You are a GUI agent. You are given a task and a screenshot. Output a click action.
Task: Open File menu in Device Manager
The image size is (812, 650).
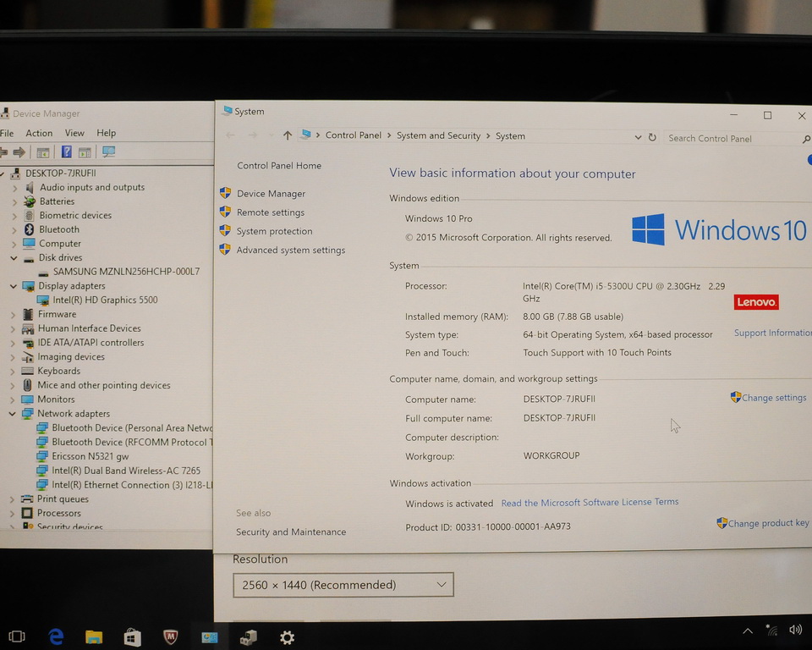tap(8, 133)
